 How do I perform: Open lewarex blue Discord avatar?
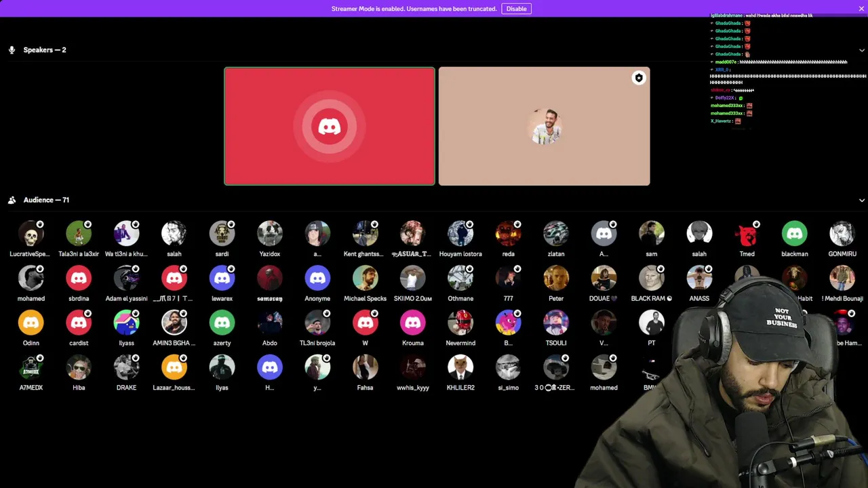(x=222, y=279)
